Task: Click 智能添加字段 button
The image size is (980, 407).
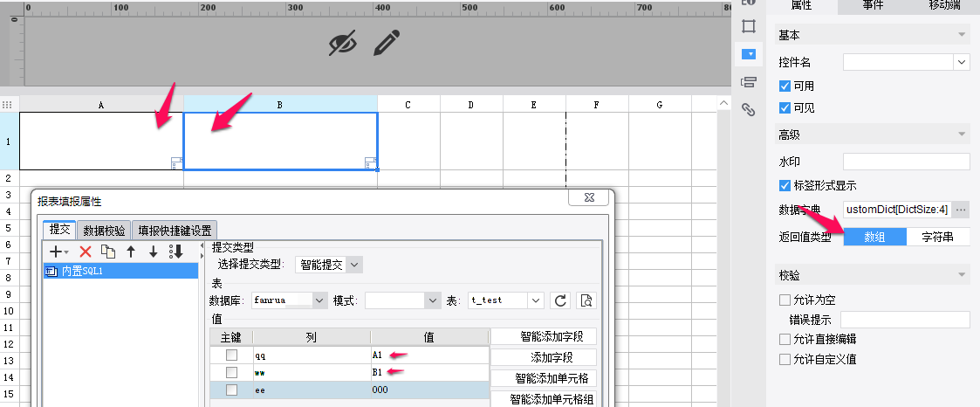Action: [x=544, y=336]
